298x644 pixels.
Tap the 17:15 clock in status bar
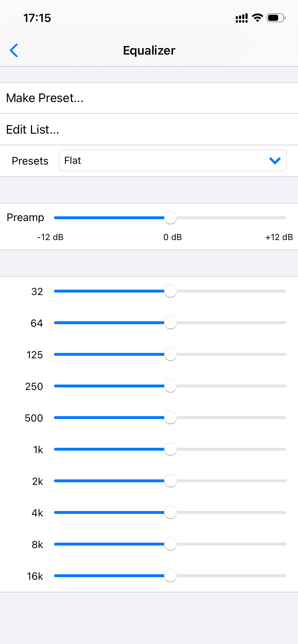[37, 18]
